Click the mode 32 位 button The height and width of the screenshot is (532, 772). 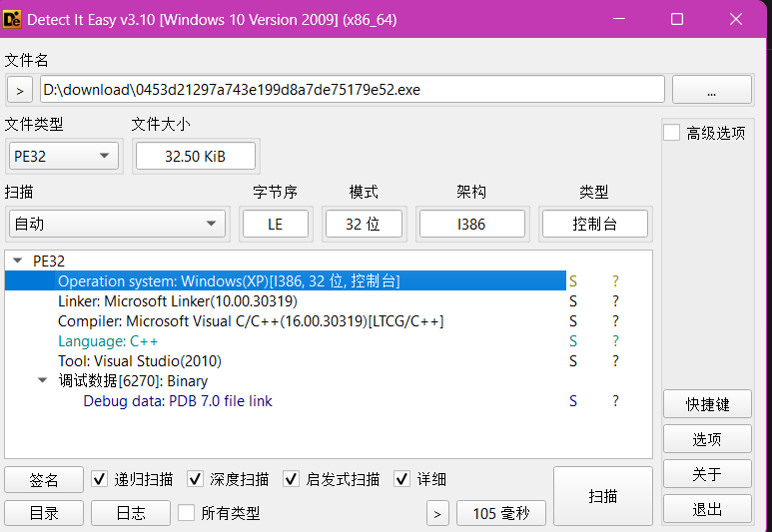(x=364, y=224)
